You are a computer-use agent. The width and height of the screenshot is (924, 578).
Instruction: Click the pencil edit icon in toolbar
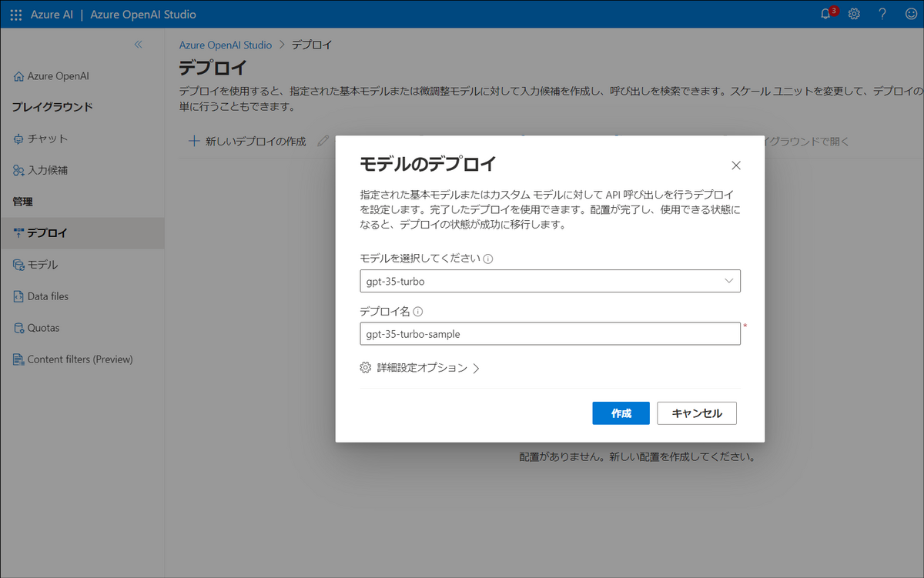[x=323, y=141]
